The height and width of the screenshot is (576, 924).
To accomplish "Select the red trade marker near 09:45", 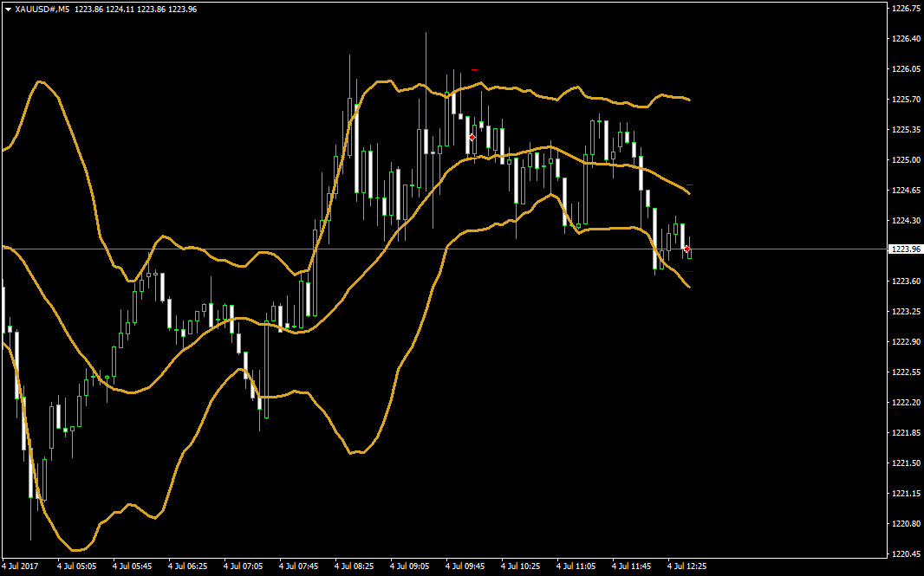I will point(472,137).
